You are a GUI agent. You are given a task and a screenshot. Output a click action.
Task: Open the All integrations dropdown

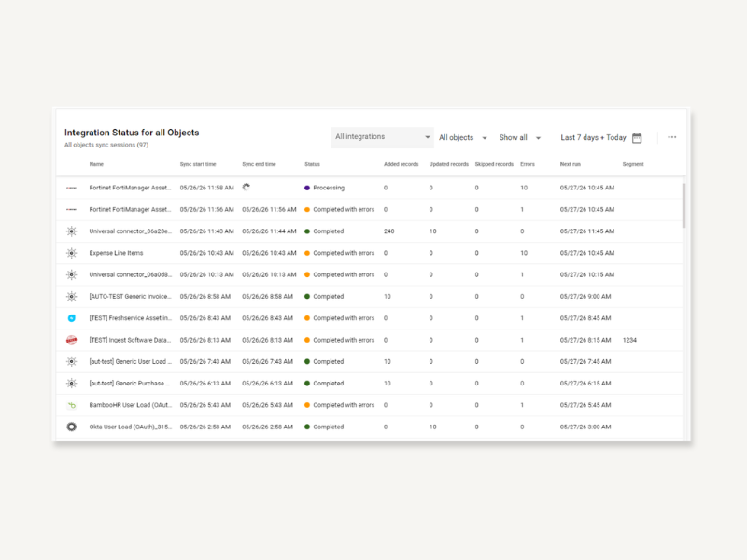tap(382, 137)
